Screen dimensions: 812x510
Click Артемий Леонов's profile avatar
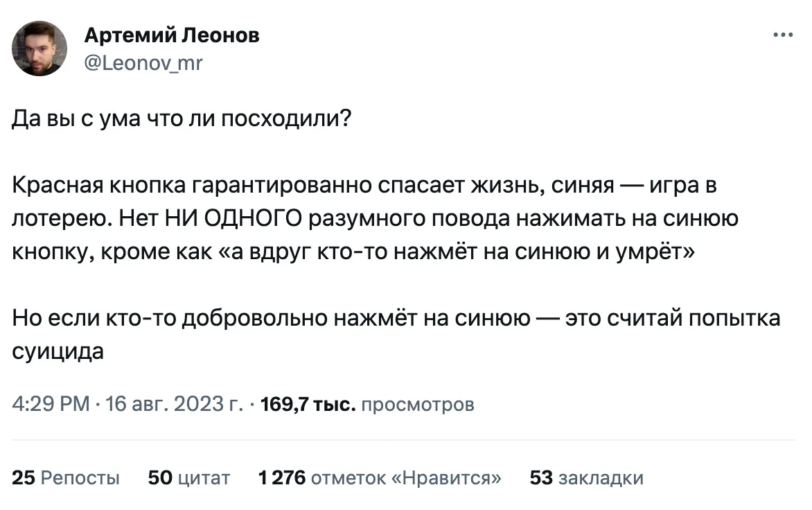39,48
